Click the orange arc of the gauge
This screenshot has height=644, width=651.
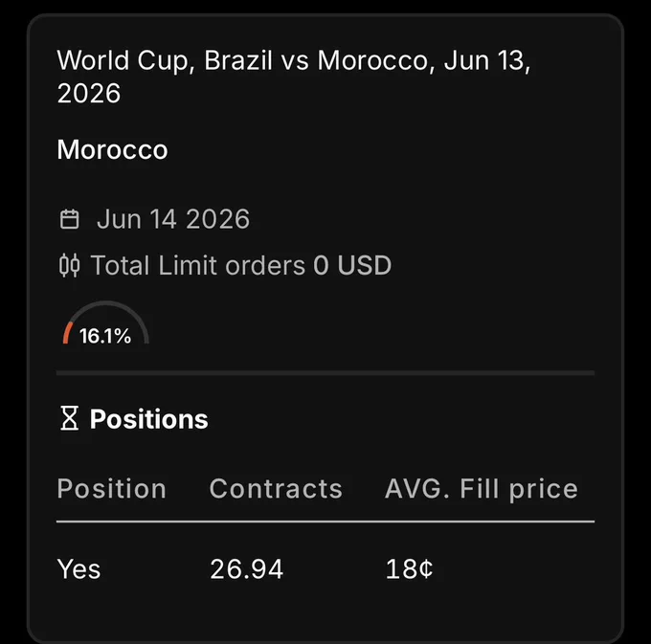(67, 332)
